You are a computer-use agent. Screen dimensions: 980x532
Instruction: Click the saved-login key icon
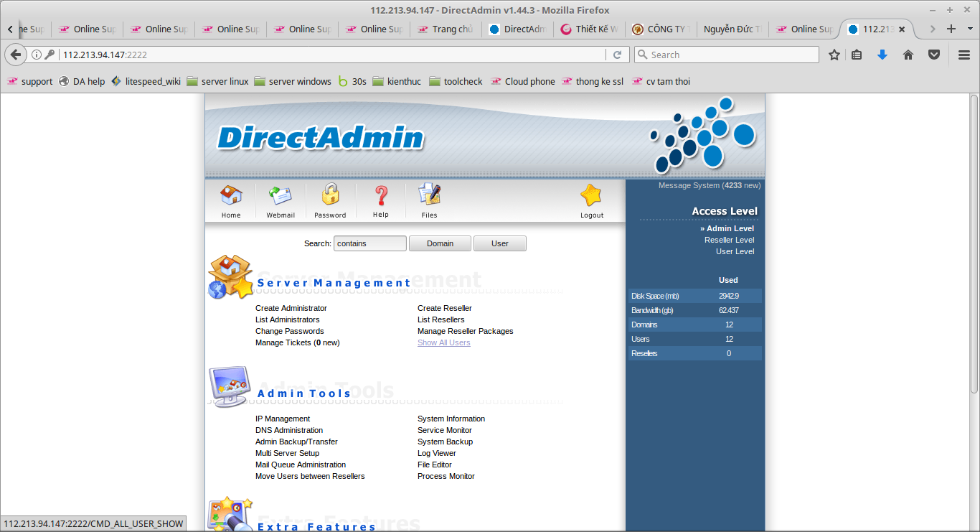tap(50, 55)
